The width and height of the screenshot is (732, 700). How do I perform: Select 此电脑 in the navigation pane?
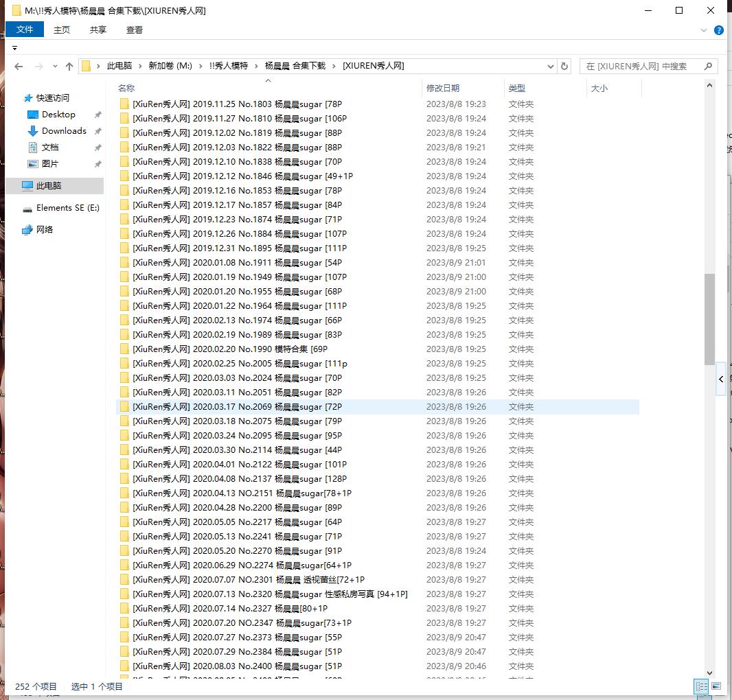pos(55,186)
